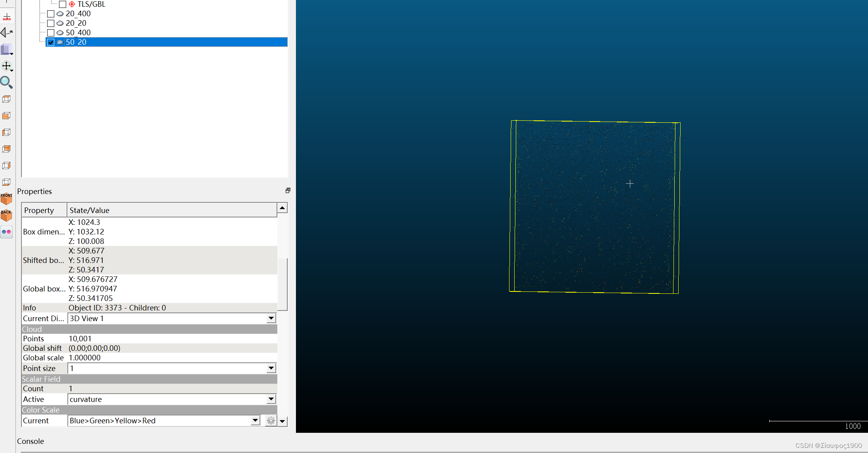Set view to back isometric cube
The width and height of the screenshot is (868, 453).
(6, 215)
